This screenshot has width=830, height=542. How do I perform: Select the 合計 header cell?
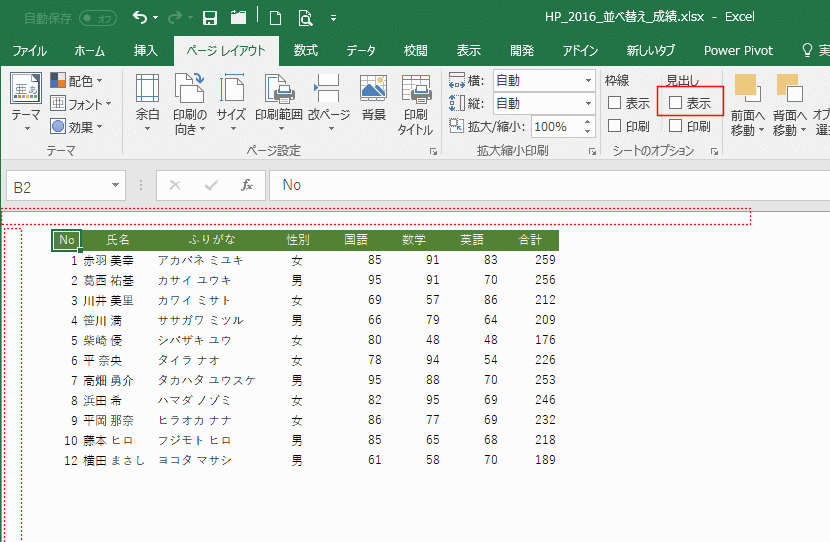(530, 240)
